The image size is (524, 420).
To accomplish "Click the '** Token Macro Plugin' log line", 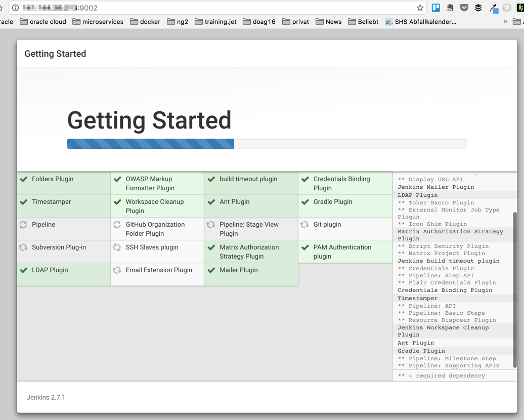I will point(436,202).
